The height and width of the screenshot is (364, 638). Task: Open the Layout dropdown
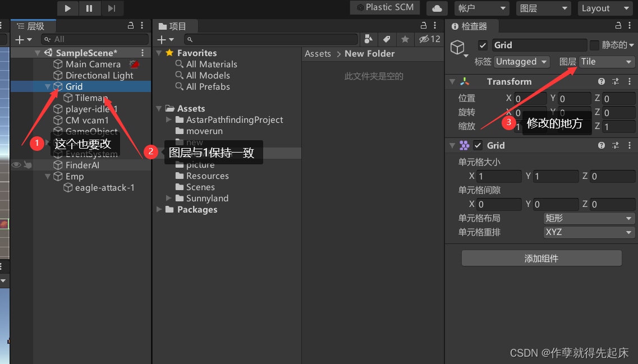(605, 8)
